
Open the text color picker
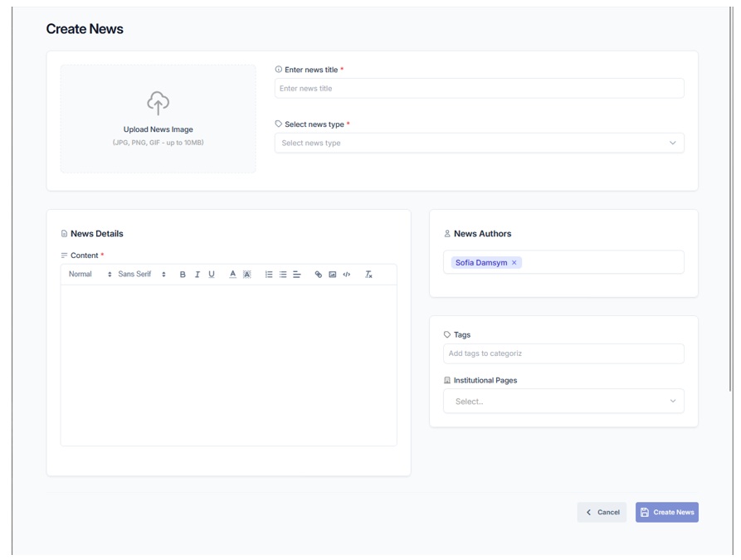[x=232, y=274]
